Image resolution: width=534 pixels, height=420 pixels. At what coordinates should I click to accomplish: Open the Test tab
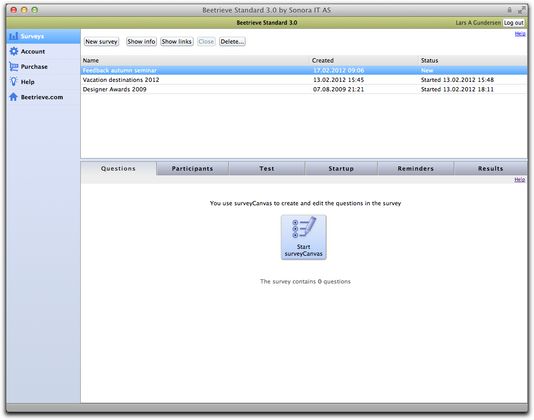click(x=267, y=169)
